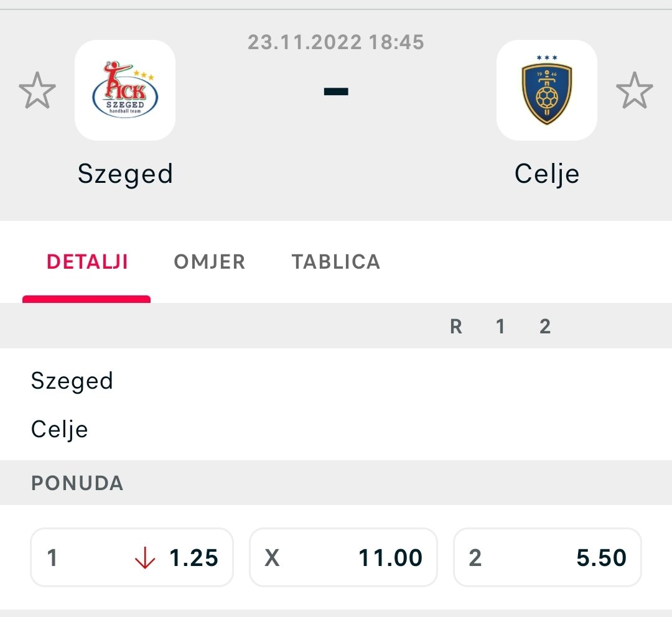
Task: Tap the Pick Szeged team logo
Action: click(x=125, y=90)
